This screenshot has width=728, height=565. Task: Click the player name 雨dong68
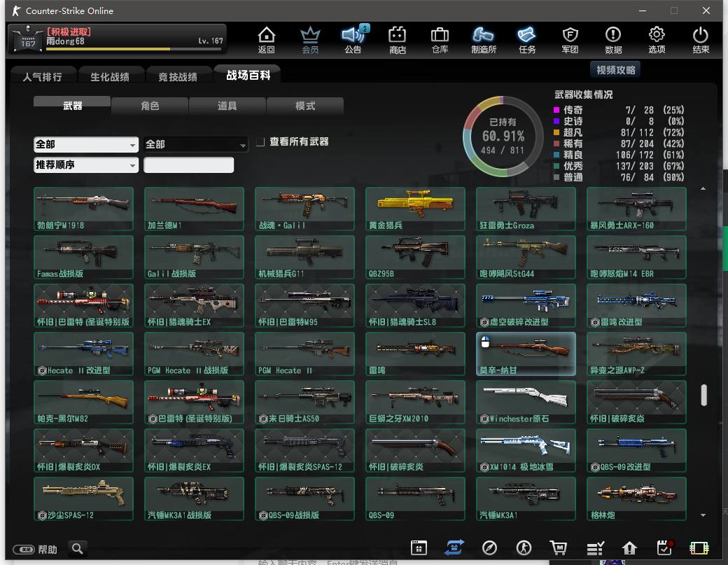65,41
